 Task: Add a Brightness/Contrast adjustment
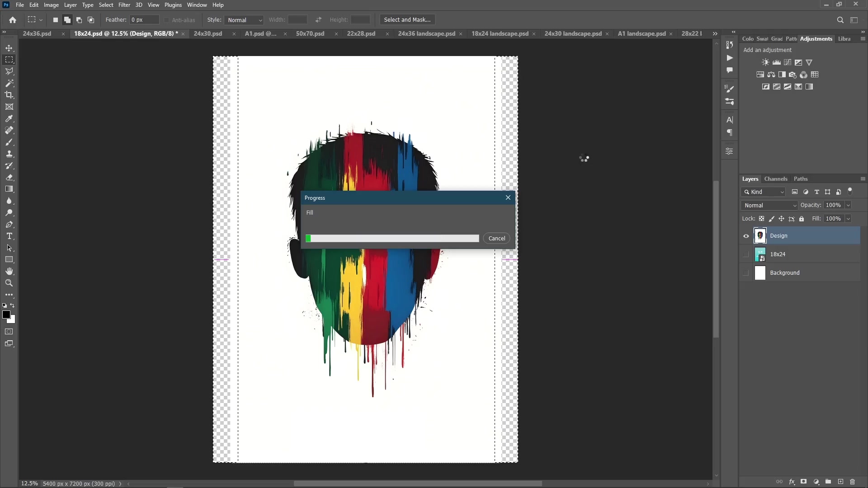click(x=766, y=62)
